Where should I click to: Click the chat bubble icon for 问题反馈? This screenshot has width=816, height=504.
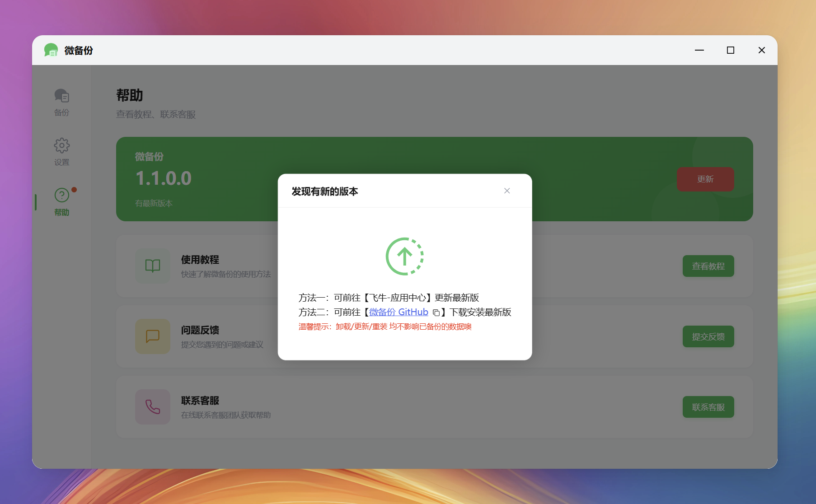[x=153, y=336]
